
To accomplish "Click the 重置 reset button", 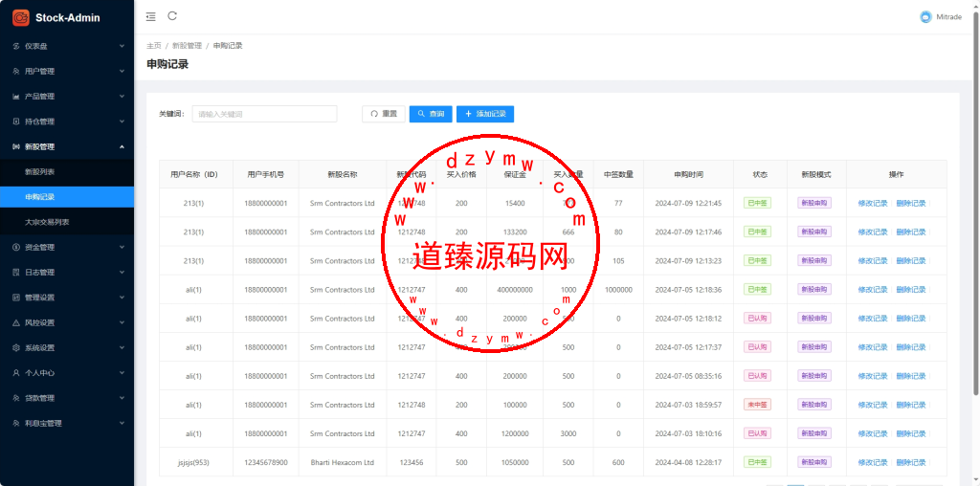I will 384,114.
